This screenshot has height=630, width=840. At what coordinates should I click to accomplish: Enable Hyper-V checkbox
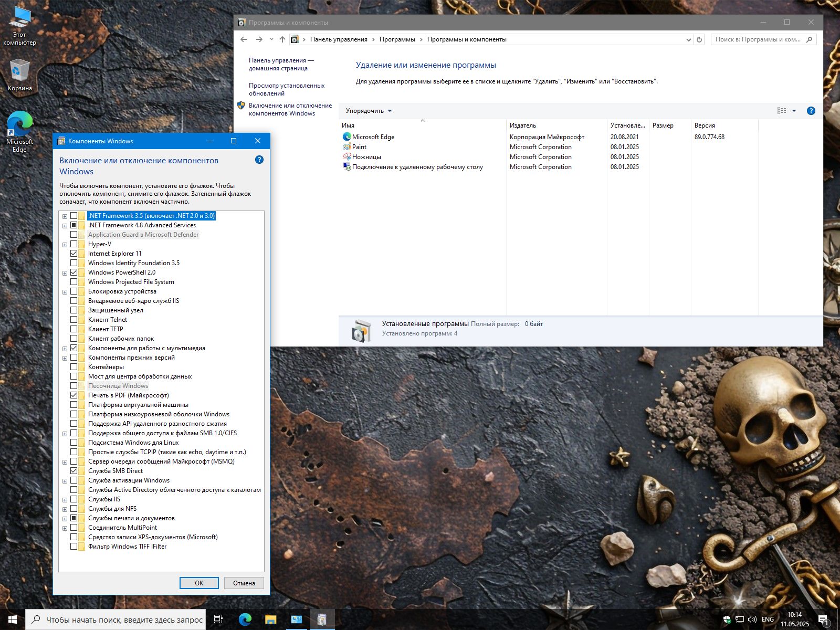74,244
